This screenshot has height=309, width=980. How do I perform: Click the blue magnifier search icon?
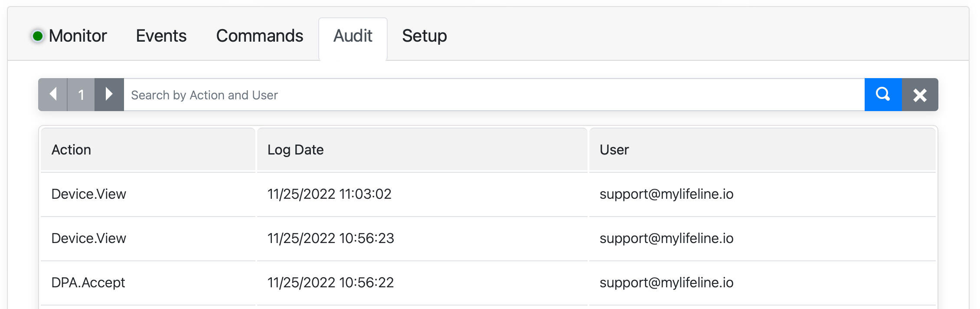click(x=882, y=95)
